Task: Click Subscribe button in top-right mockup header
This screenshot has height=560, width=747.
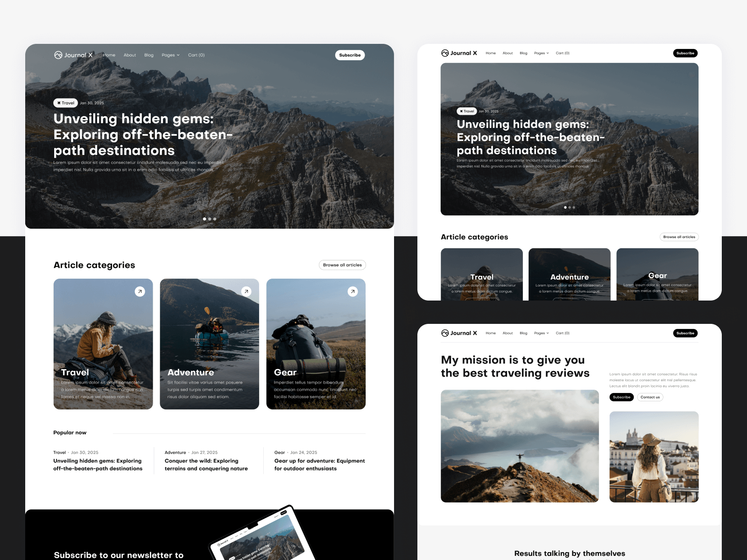Action: click(x=685, y=53)
